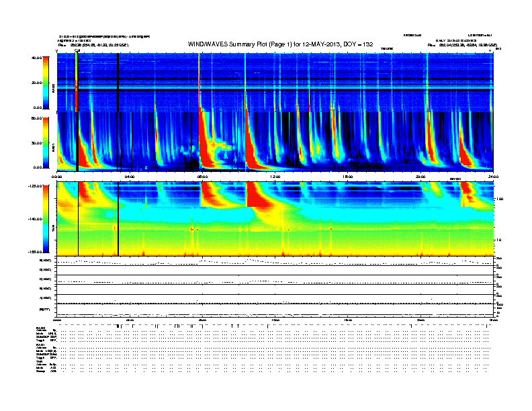Image resolution: width=532 pixels, height=411 pixels.
Task: Click the 20.00 label on RAD2 scale
Action: tap(36, 83)
